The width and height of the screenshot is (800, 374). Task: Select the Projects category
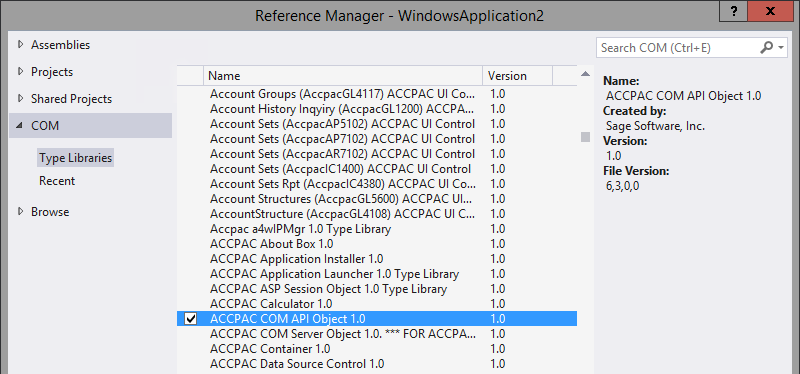[x=52, y=72]
